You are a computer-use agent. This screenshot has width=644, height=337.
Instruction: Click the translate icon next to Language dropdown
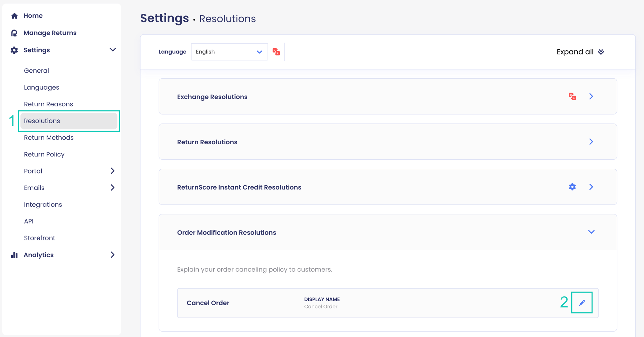[276, 52]
